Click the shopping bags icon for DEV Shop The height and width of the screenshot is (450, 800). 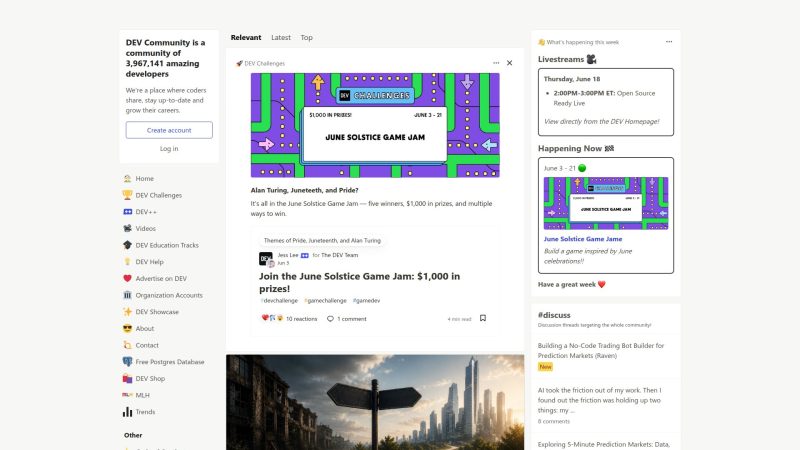[x=128, y=378]
